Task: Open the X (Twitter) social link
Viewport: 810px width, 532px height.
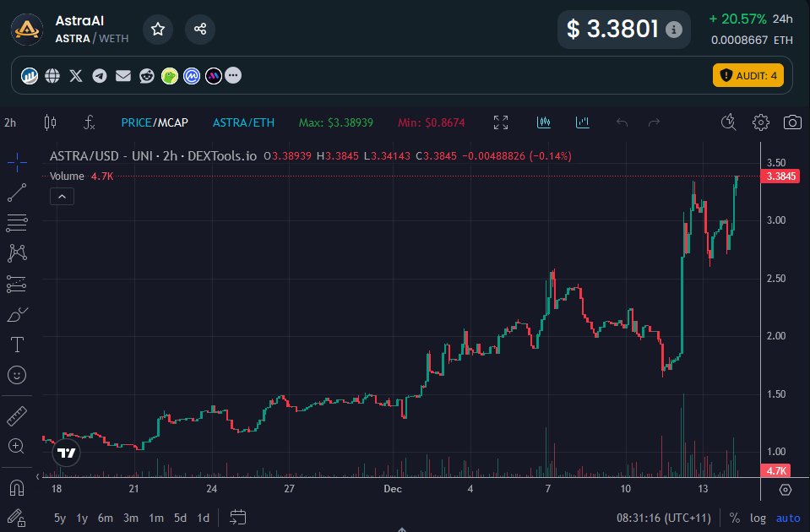Action: coord(76,76)
